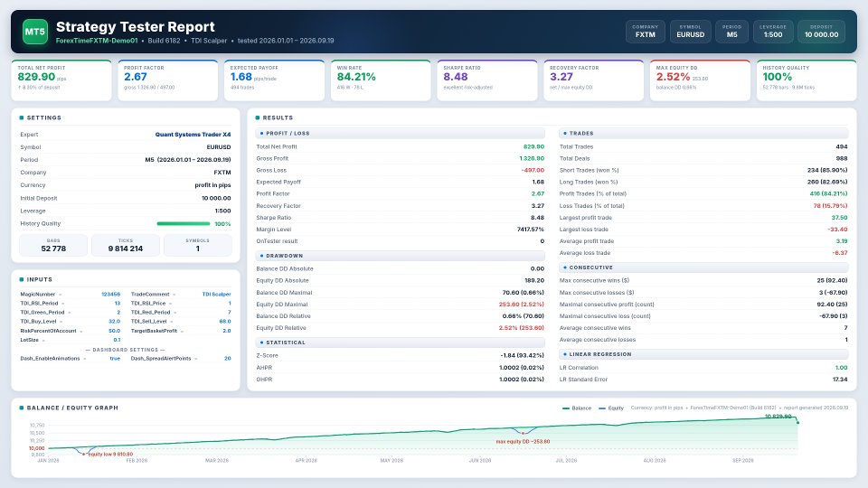Click the Symbols 1 tile
This screenshot has height=488, width=868.
tap(198, 245)
